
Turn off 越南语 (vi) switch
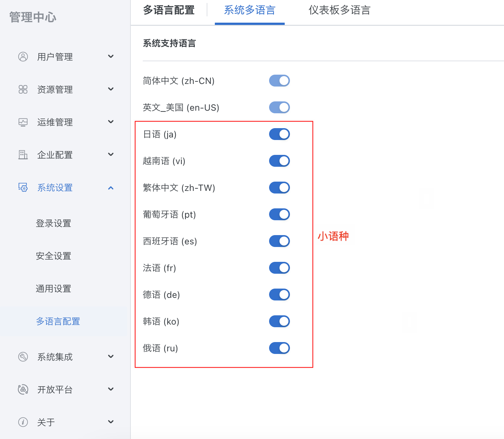click(280, 161)
